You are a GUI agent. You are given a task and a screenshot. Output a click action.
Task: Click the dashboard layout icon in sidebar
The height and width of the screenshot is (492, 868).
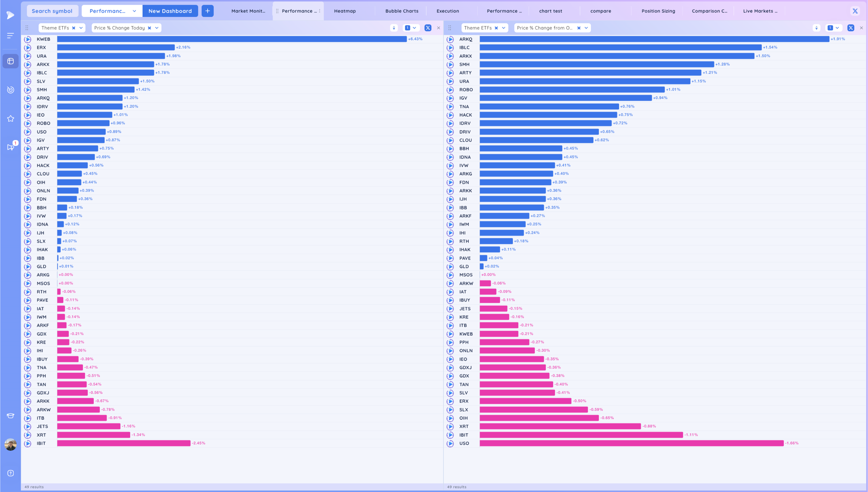tap(10, 61)
